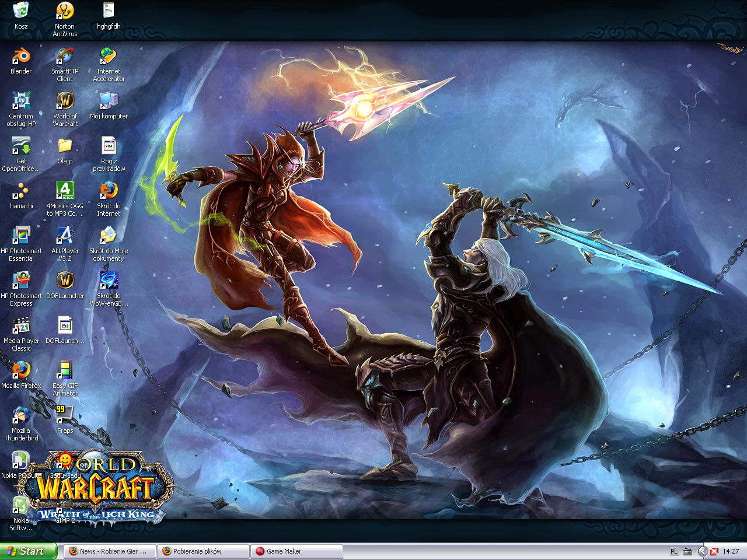Open the Mozilla Thunderbird shortcut
Viewport: 747px width, 560px height.
[21, 415]
